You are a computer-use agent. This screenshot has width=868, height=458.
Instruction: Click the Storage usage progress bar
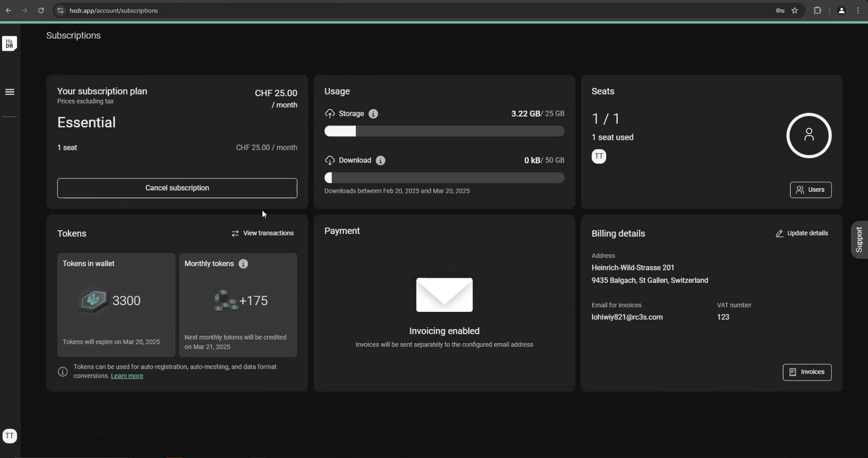coord(444,132)
